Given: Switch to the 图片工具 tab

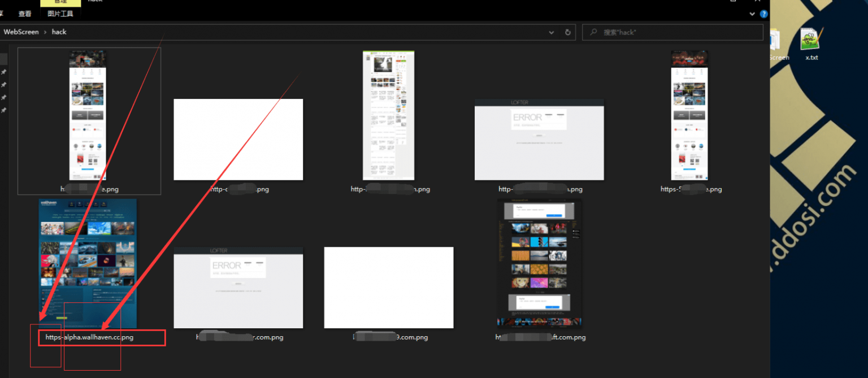Looking at the screenshot, I should click(60, 14).
